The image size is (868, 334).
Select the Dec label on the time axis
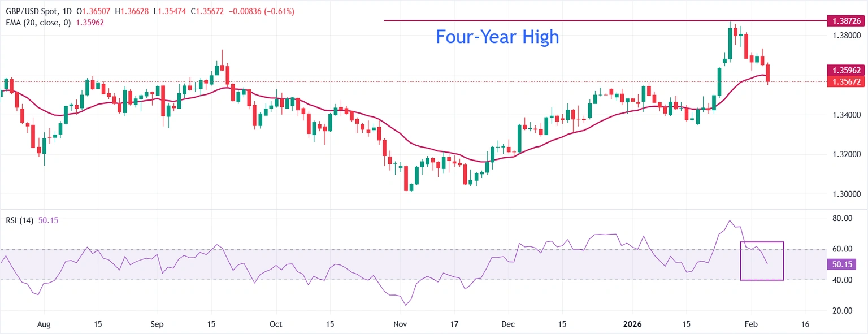click(x=507, y=324)
